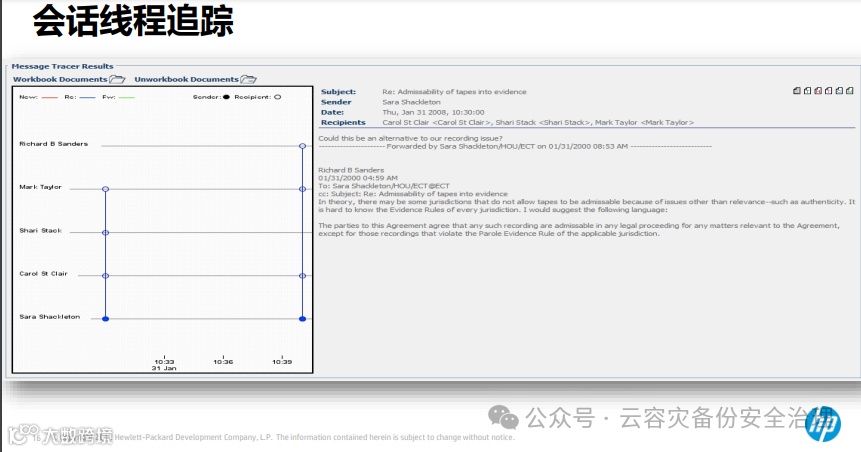Click the '31 Jan' date label on axis
The height and width of the screenshot is (452, 861).
pyautogui.click(x=164, y=368)
